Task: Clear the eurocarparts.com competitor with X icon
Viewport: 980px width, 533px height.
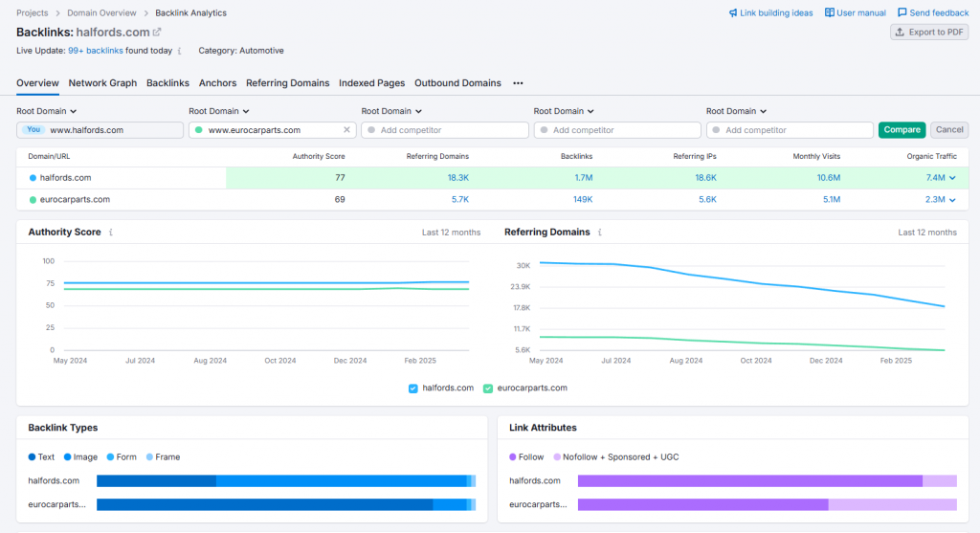Action: [346, 130]
